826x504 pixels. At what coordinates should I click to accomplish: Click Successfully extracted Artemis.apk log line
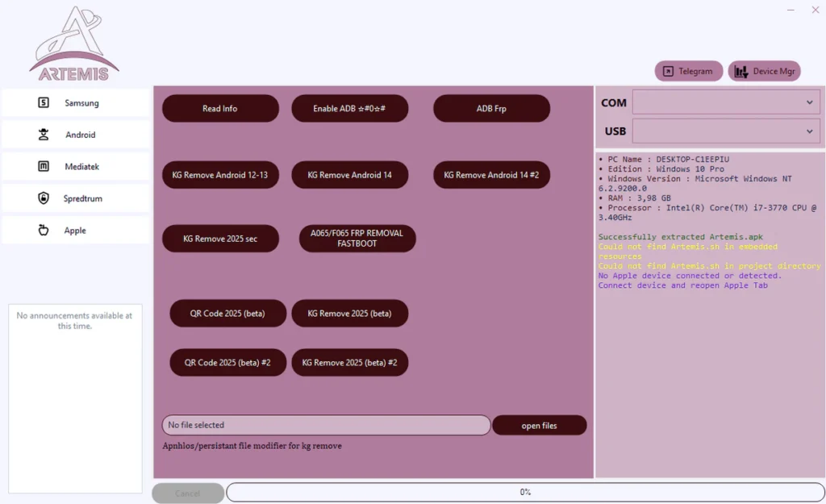click(x=681, y=237)
